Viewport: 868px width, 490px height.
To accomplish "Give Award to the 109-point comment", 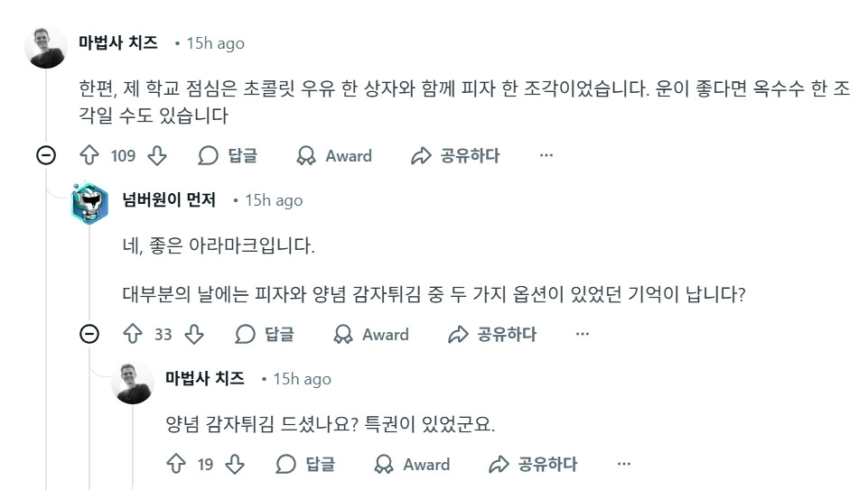I will [x=334, y=156].
